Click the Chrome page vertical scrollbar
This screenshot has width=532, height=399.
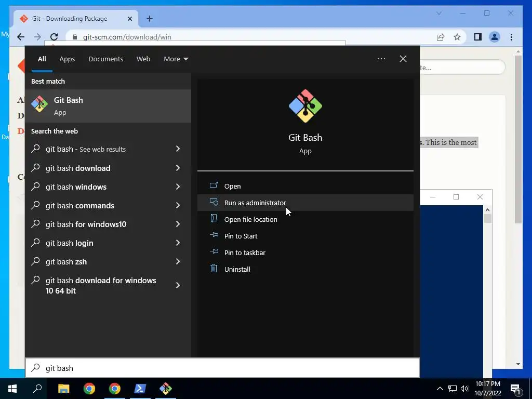[518, 139]
